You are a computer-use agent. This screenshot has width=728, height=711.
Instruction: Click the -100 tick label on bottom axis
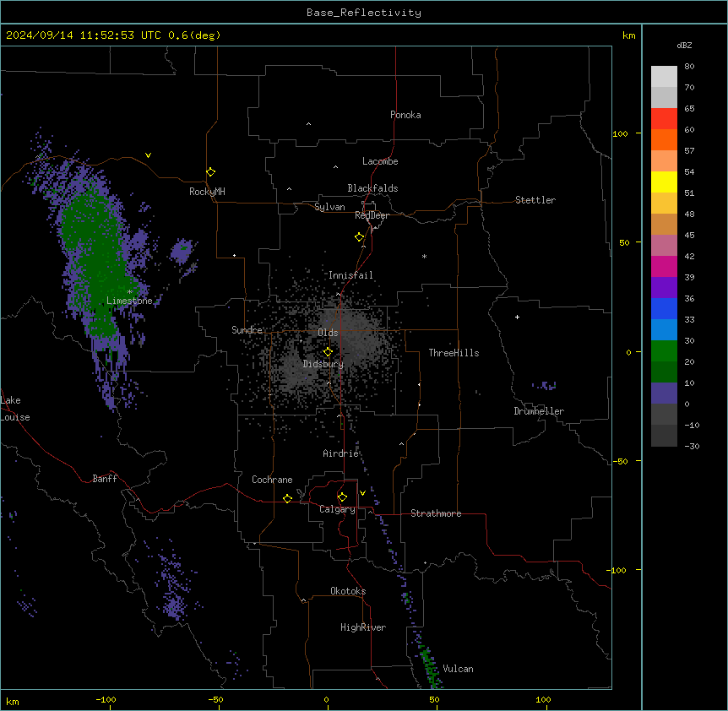[x=106, y=699]
